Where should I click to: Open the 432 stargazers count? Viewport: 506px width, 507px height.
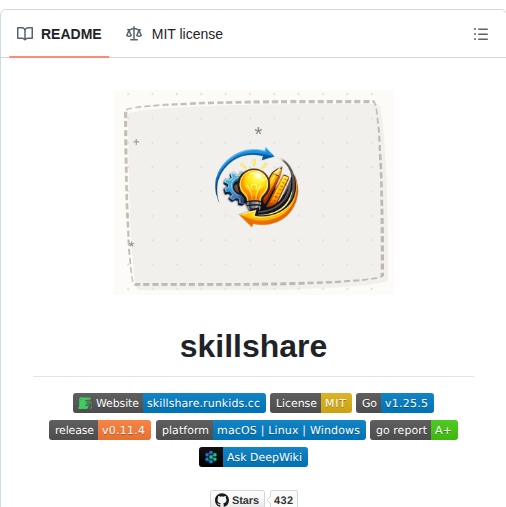(x=283, y=500)
